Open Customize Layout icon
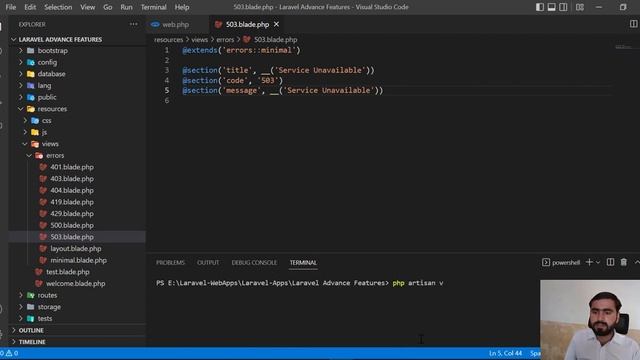This screenshot has height=360, width=640. click(580, 7)
